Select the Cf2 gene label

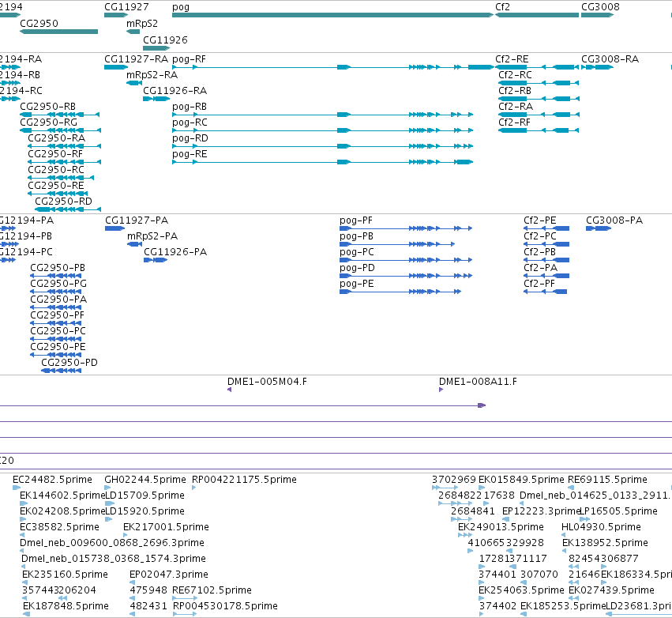click(502, 7)
